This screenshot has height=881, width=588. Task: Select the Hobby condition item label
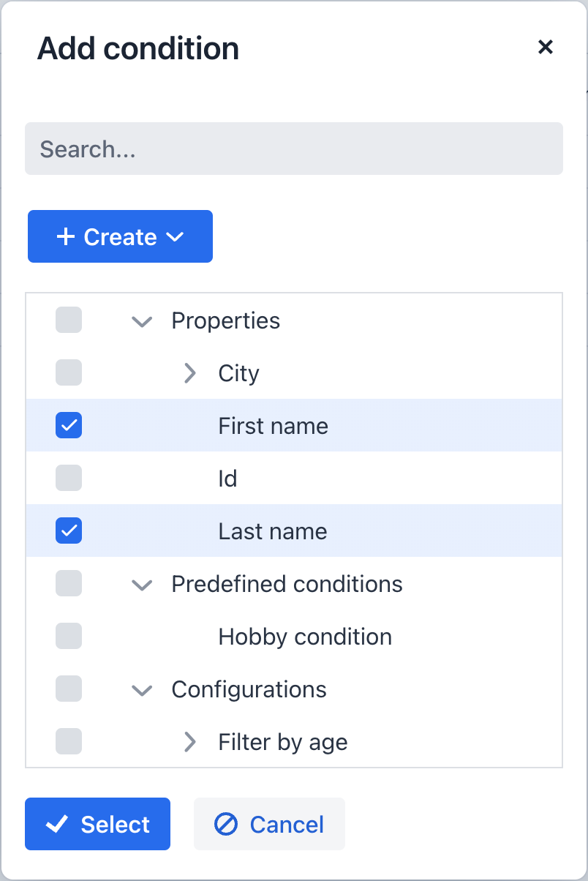(304, 636)
